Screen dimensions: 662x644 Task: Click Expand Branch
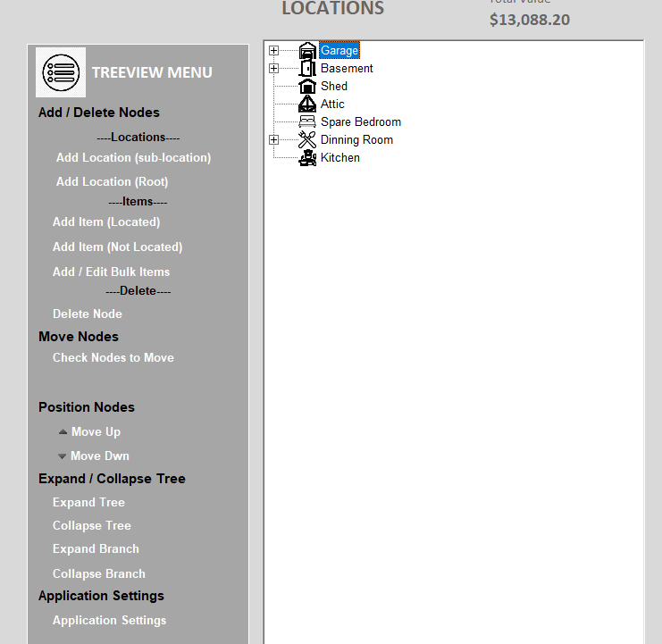pos(96,548)
